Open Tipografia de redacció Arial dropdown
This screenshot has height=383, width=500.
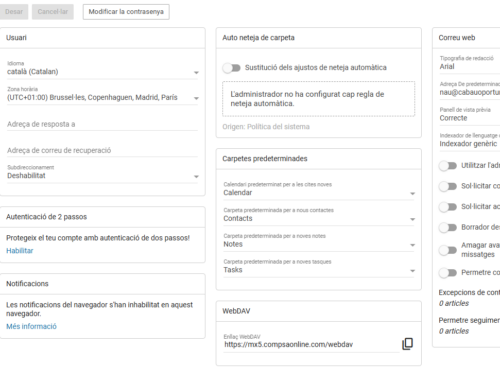(x=469, y=64)
